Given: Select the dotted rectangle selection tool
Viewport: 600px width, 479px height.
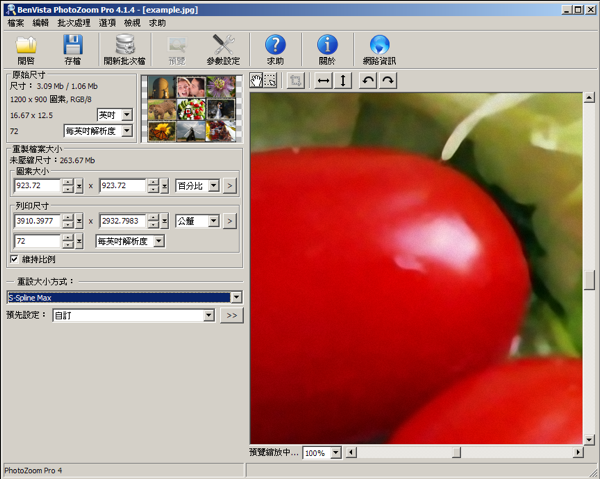Looking at the screenshot, I should [270, 81].
